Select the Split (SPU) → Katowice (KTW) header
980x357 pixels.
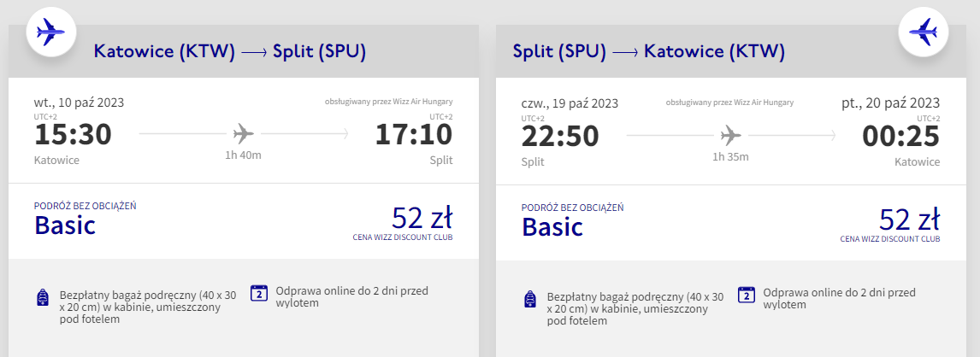coord(648,51)
